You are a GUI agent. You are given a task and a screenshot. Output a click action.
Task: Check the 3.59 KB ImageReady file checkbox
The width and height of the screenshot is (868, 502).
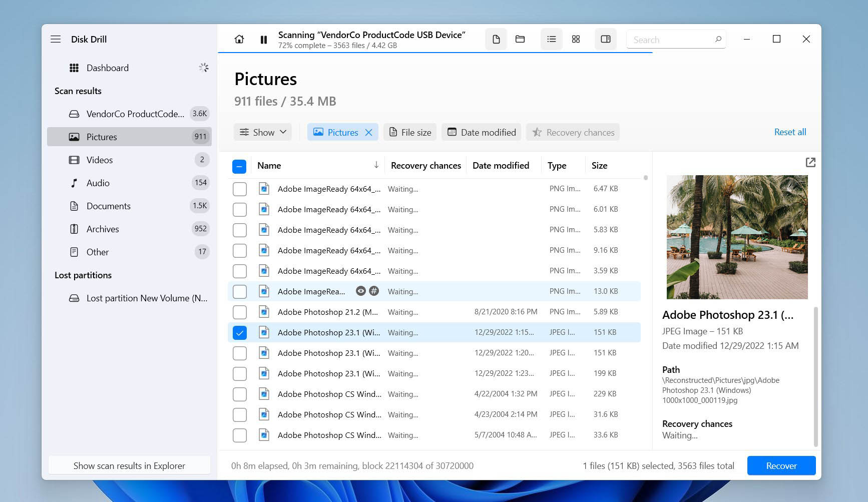240,271
